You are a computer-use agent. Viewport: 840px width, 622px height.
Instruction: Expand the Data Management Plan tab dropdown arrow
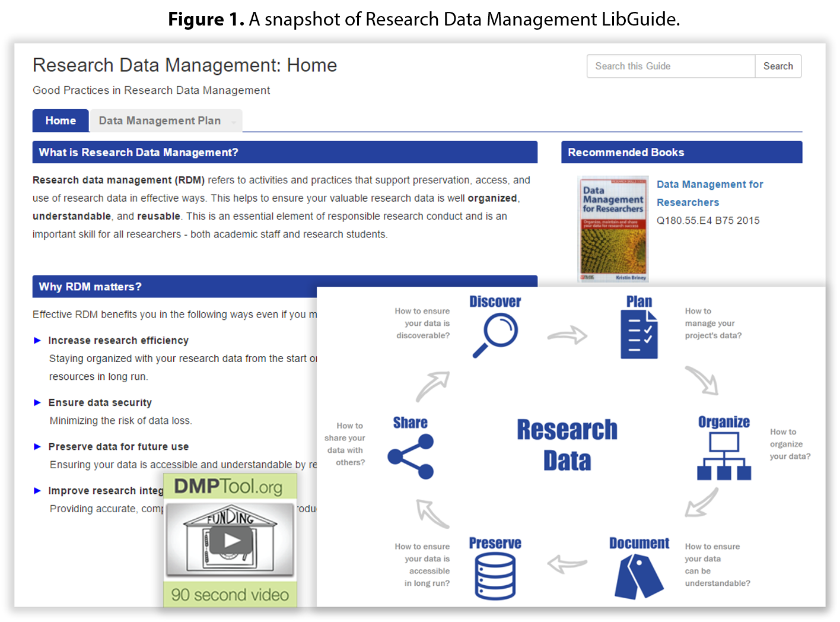coord(234,122)
